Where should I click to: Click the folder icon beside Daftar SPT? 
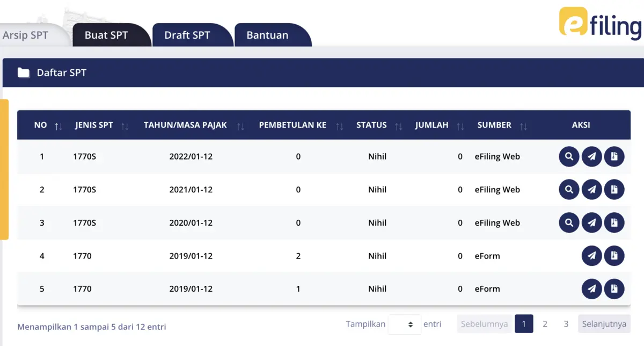(23, 73)
